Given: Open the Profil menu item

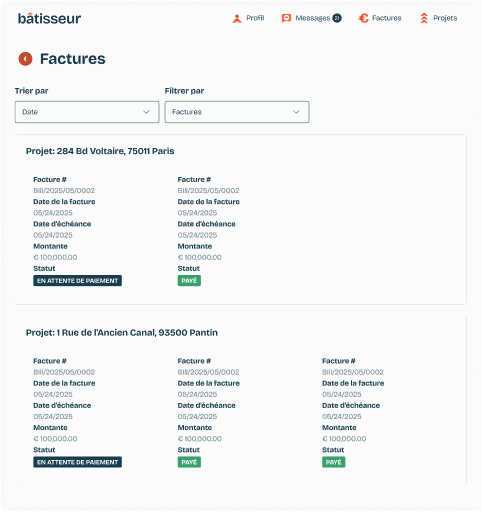Looking at the screenshot, I should (255, 18).
